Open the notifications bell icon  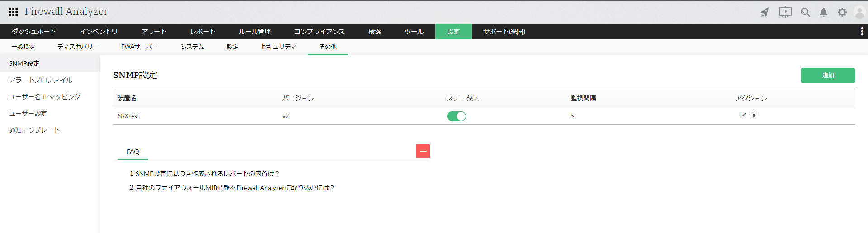824,12
